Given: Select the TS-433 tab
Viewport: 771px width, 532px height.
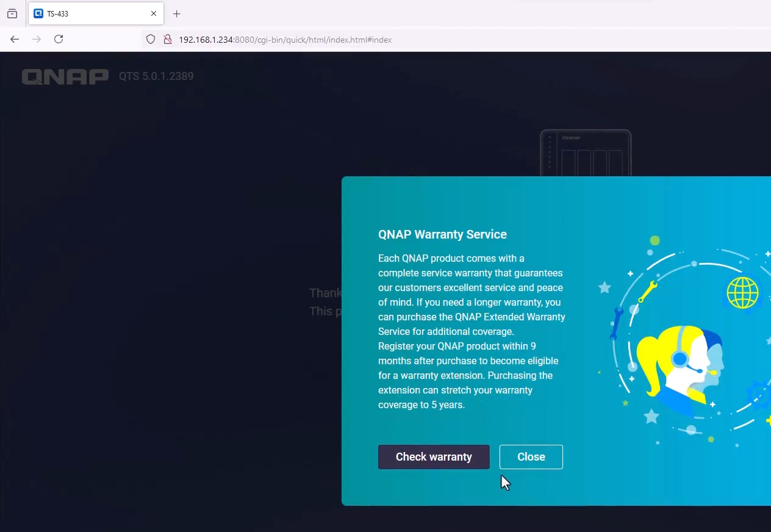Looking at the screenshot, I should [x=96, y=13].
